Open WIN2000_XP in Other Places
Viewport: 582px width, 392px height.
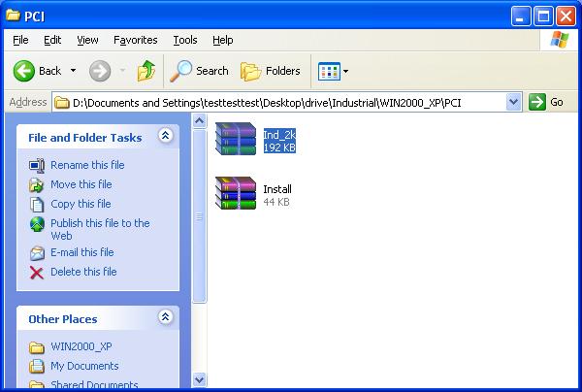81,346
